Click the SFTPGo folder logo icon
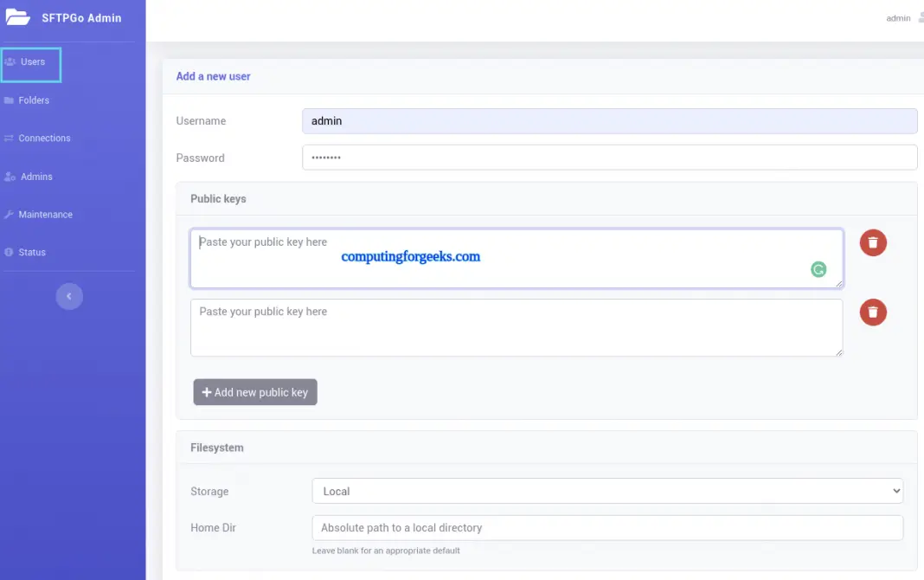 [18, 16]
